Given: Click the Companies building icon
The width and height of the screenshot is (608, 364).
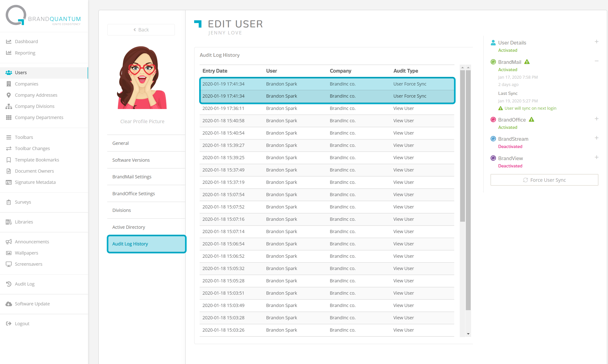Looking at the screenshot, I should [9, 84].
